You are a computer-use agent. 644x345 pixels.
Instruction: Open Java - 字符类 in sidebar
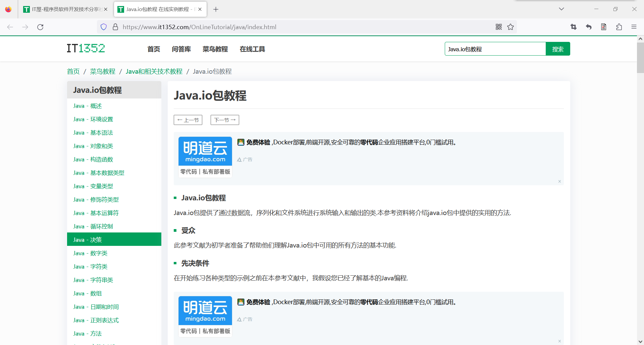(x=114, y=267)
